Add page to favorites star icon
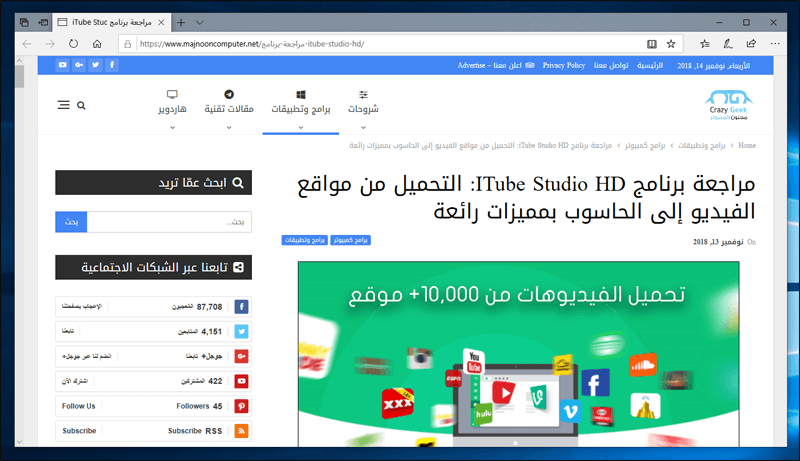This screenshot has height=461, width=800. pos(671,44)
